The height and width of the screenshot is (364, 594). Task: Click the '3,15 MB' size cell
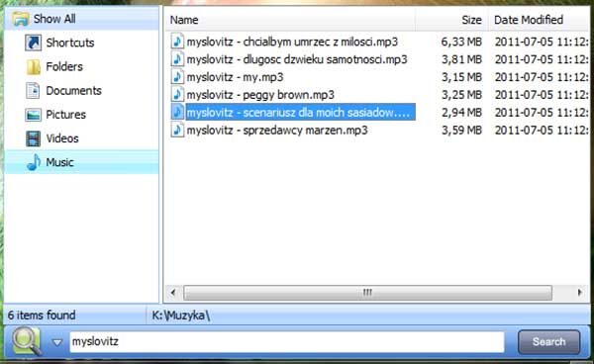coord(461,77)
